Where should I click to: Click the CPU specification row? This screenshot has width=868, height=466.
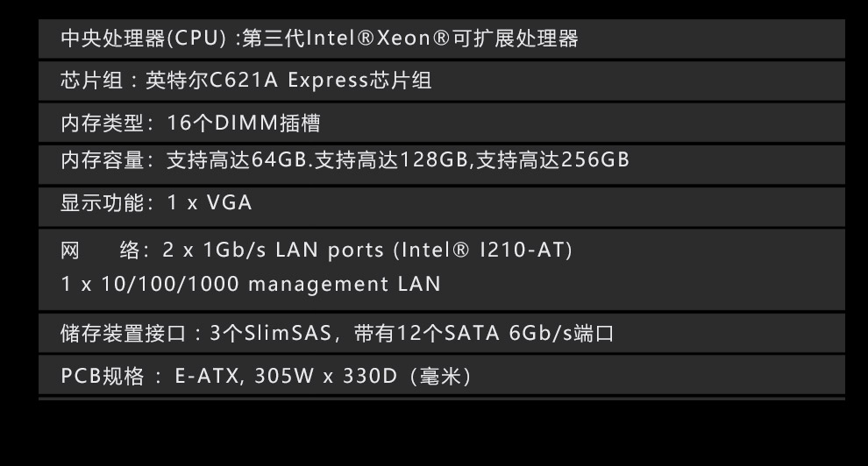point(442,39)
